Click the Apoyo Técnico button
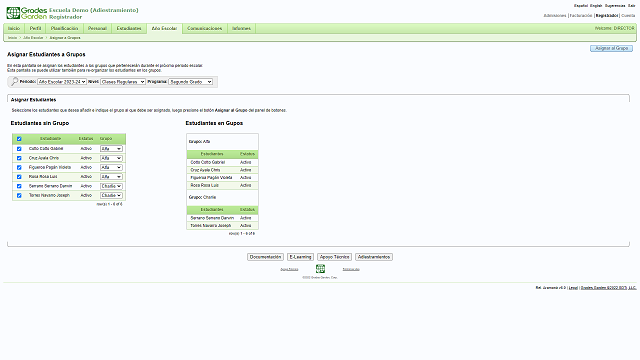 coord(334,257)
